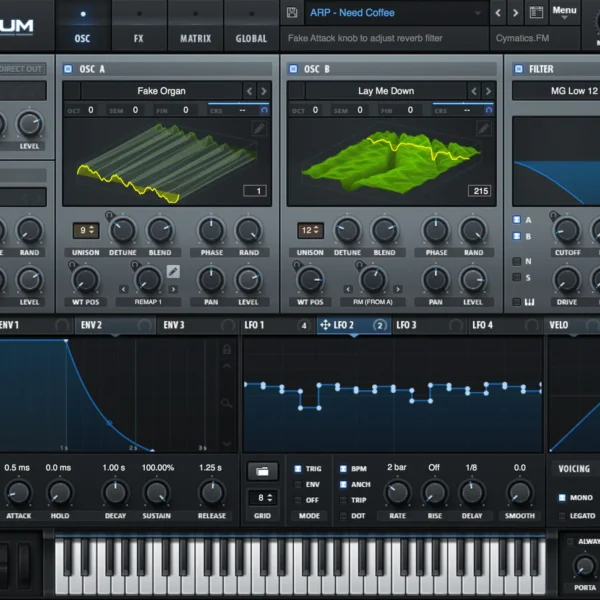Open the LFO shape folder icon above GRID
Screen dimensions: 600x600
click(262, 470)
